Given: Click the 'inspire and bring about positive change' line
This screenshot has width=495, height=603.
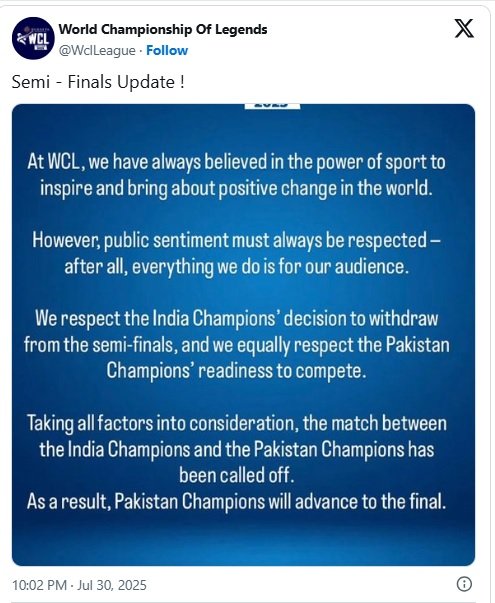Looking at the screenshot, I should tap(236, 188).
